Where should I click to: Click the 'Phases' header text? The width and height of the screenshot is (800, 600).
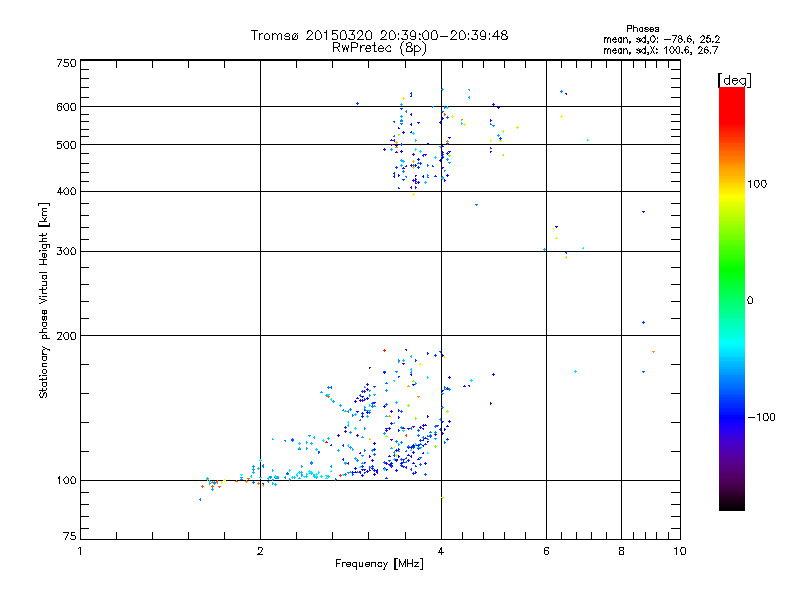tap(642, 29)
